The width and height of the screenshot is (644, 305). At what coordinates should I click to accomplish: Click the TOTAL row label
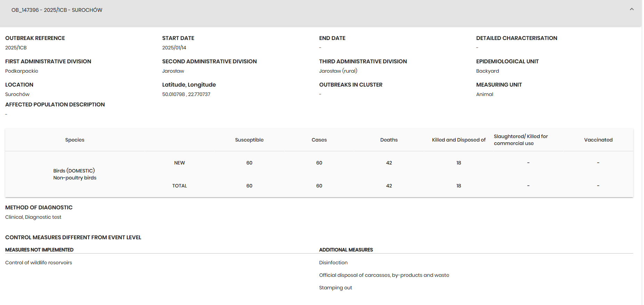coord(179,186)
